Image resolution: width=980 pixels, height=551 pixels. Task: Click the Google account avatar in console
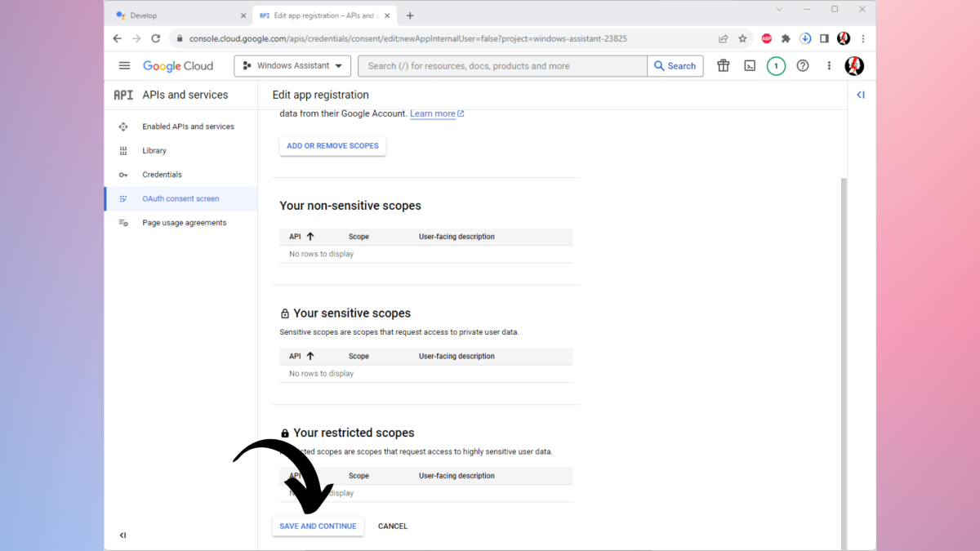click(x=854, y=66)
